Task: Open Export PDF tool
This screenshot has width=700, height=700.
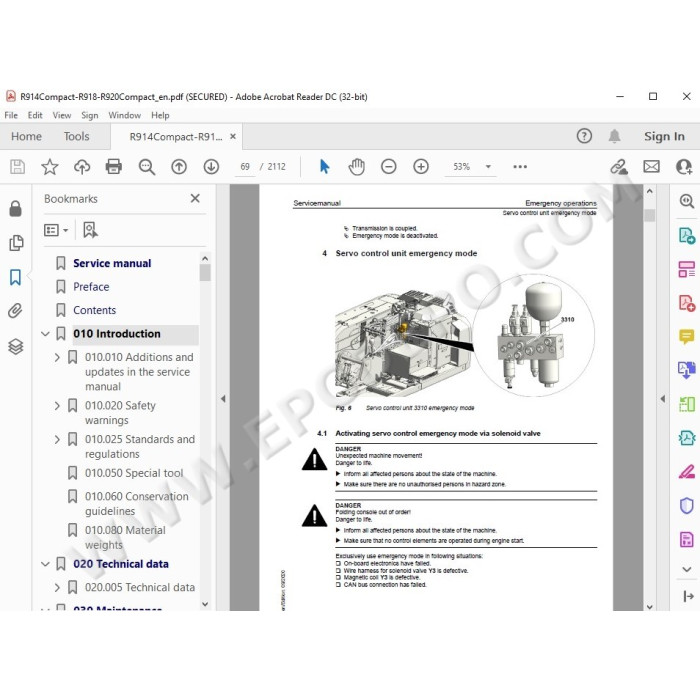Action: pos(687,235)
